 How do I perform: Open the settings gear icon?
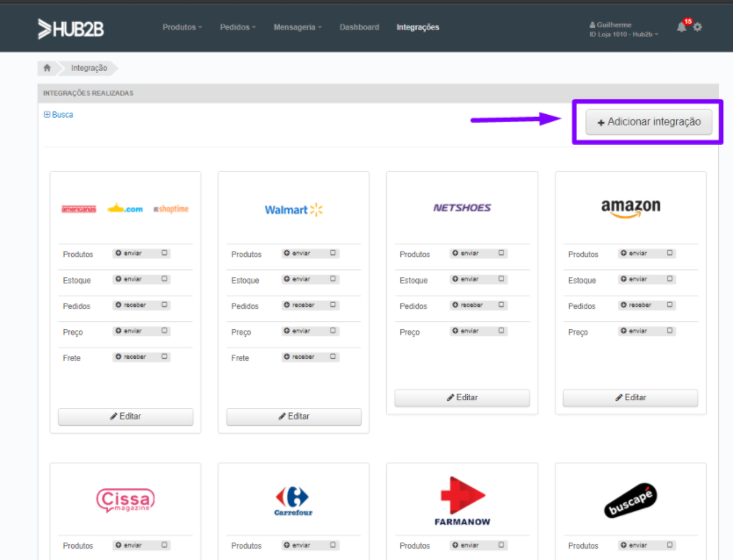tap(698, 27)
